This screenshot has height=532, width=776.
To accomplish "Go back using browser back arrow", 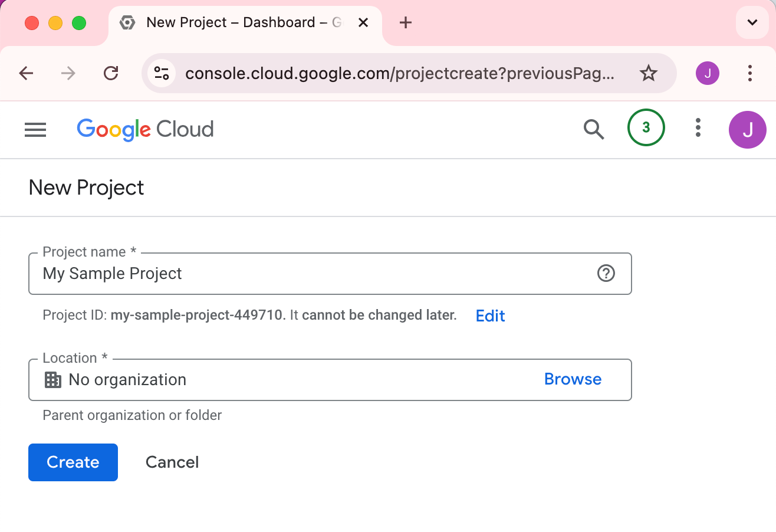I will (27, 73).
